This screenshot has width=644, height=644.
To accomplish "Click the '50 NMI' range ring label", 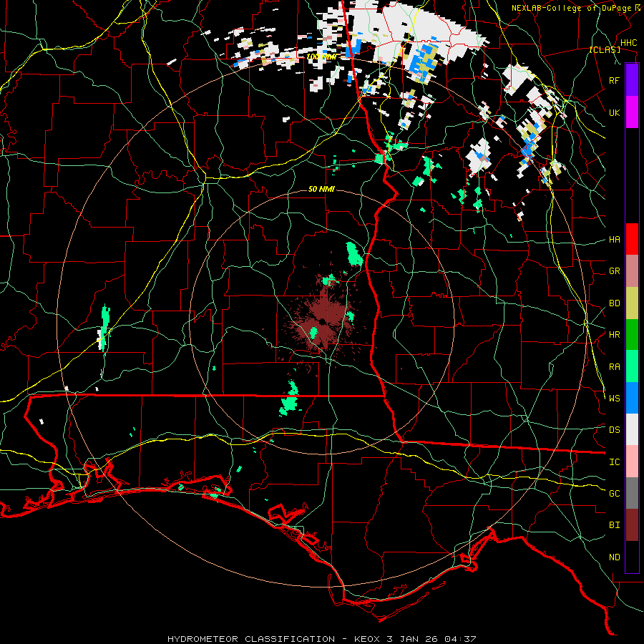I will pyautogui.click(x=321, y=189).
